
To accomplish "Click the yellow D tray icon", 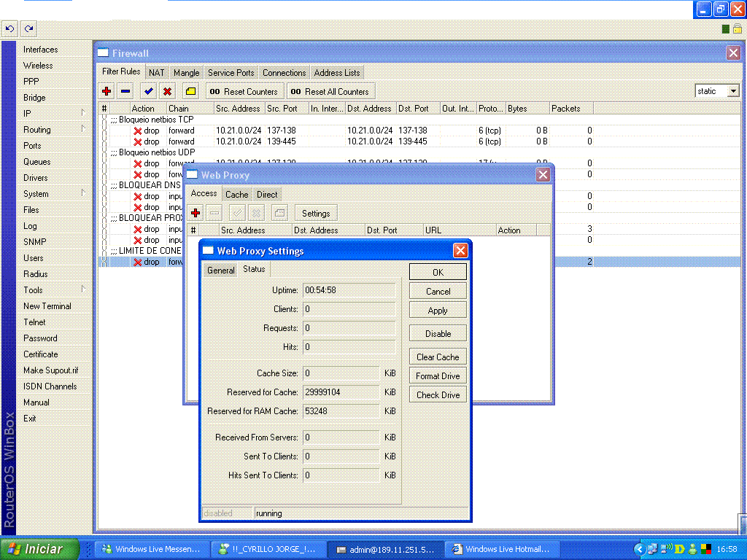I will (x=680, y=549).
